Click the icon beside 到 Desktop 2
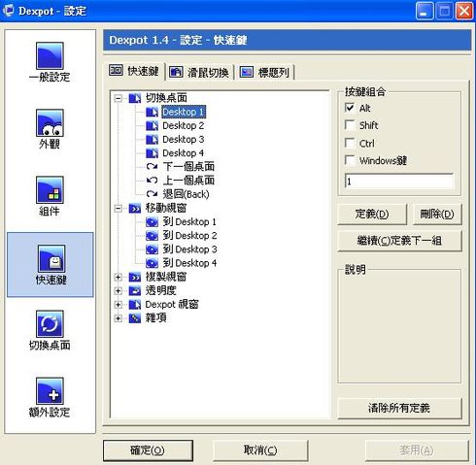This screenshot has height=465, width=476. coord(152,236)
